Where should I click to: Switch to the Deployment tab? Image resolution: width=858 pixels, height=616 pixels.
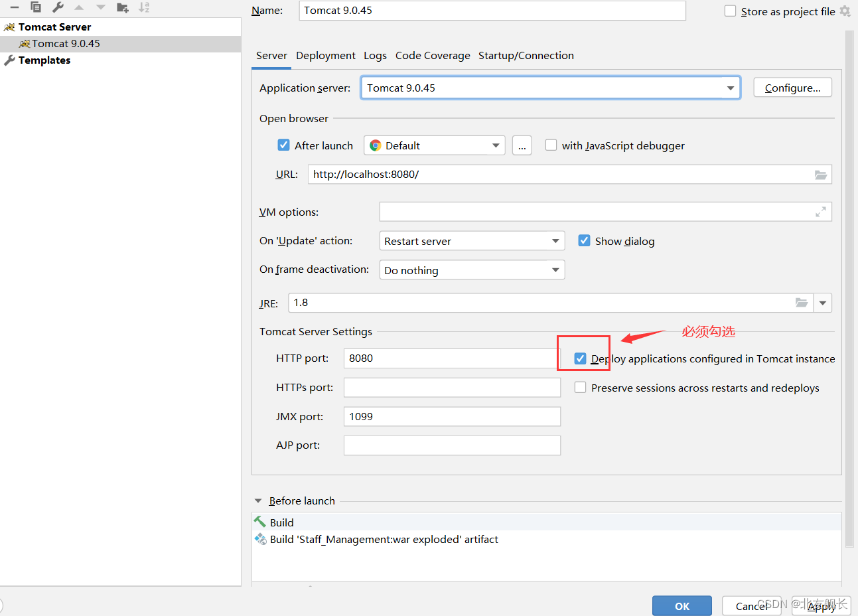326,56
